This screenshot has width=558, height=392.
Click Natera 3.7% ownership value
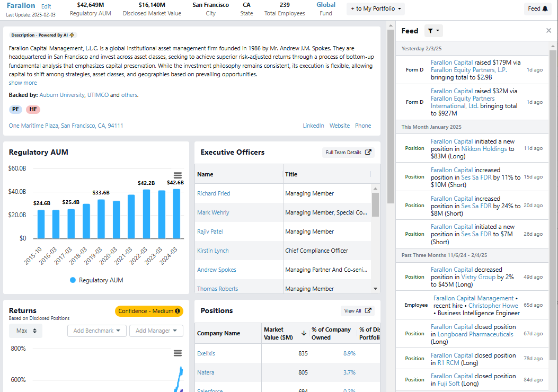click(x=349, y=373)
